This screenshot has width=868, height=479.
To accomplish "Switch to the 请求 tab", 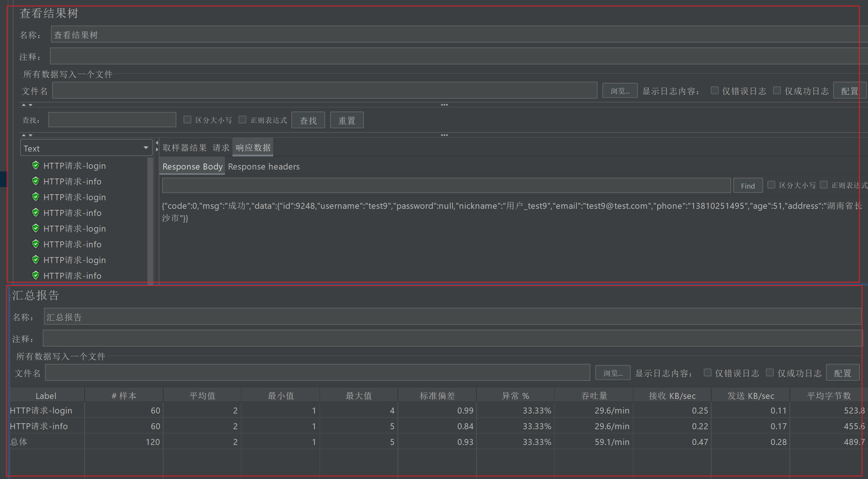I will (x=221, y=148).
